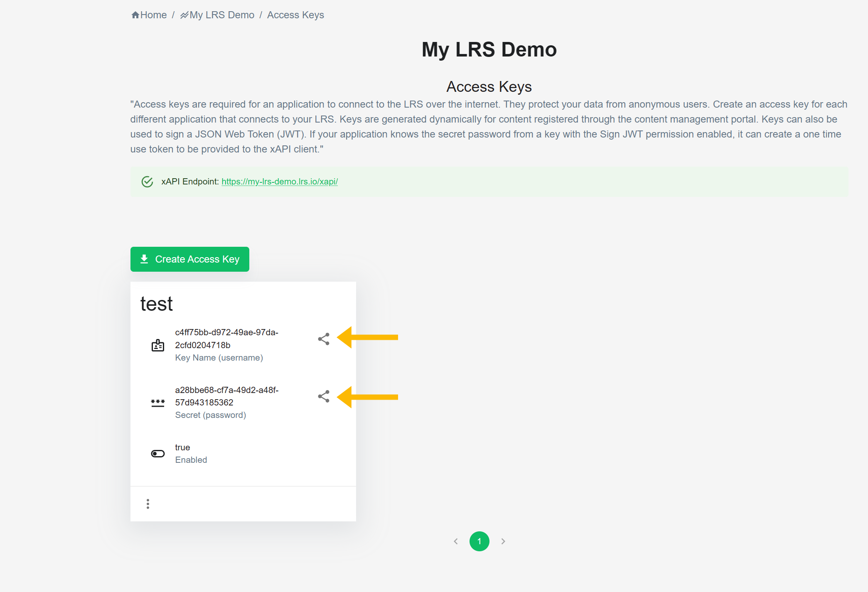
Task: Go to previous page with left chevron
Action: click(x=456, y=541)
